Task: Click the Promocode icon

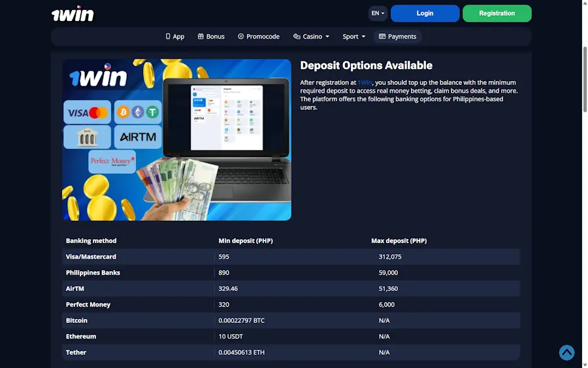Action: tap(240, 37)
